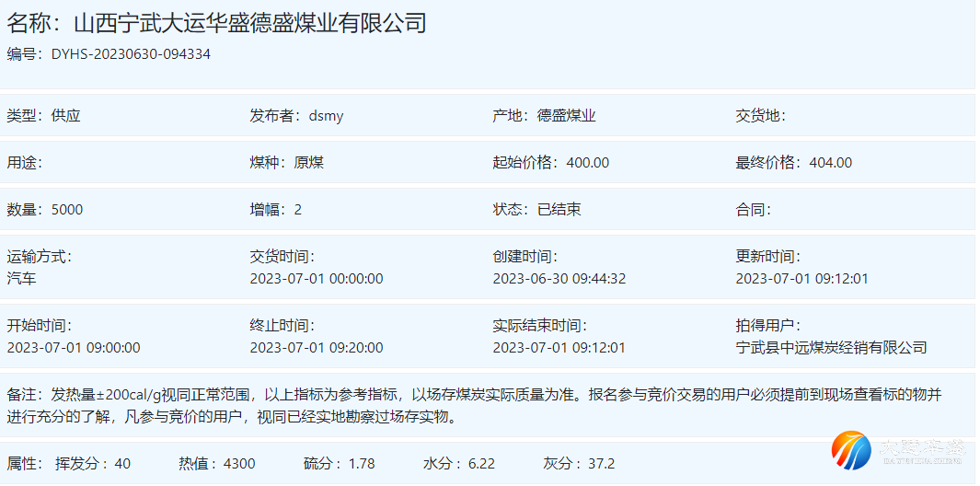980x486 pixels.
Task: Select the quantity value 5000
Action: click(x=67, y=210)
